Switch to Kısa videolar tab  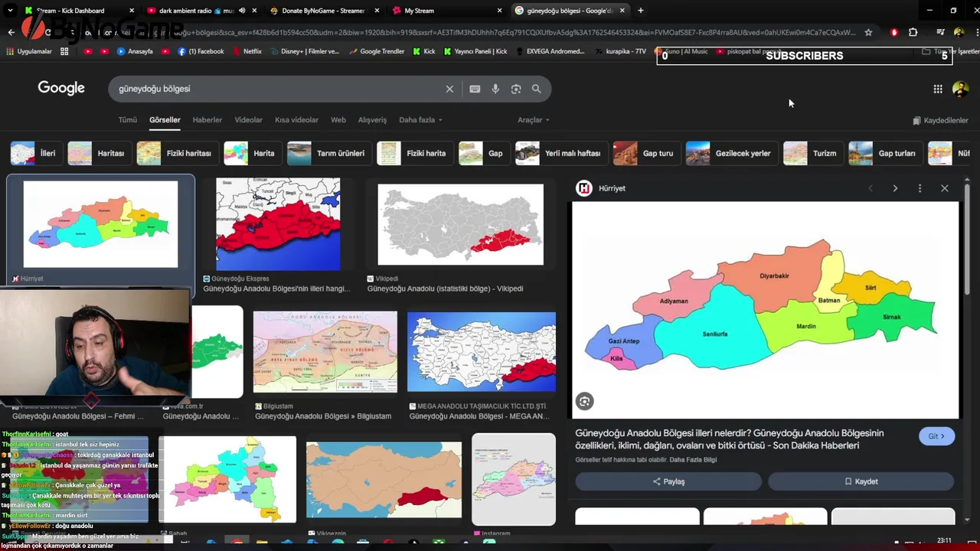click(296, 120)
